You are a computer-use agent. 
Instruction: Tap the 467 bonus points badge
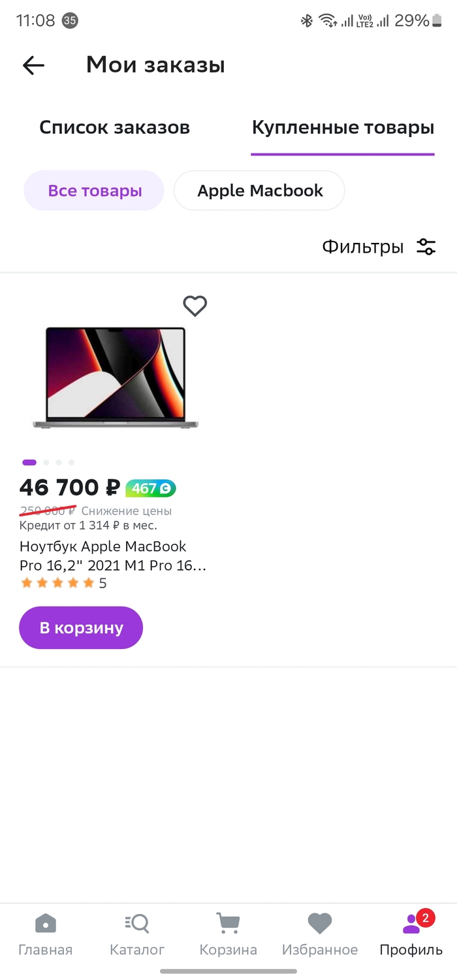click(x=151, y=488)
